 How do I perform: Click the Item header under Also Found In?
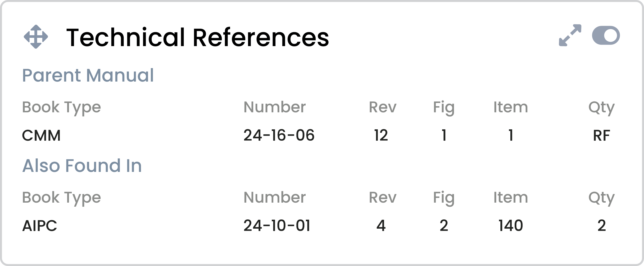[x=511, y=197]
